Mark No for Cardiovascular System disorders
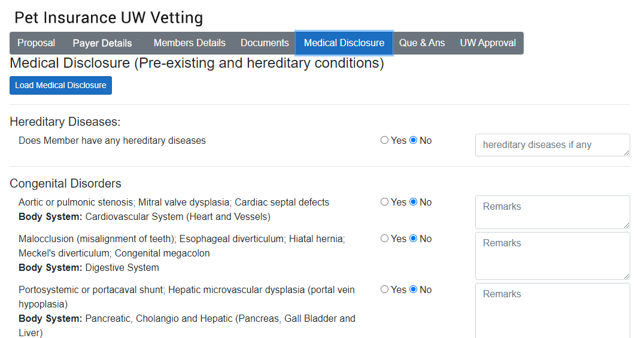644x338 pixels. point(413,202)
